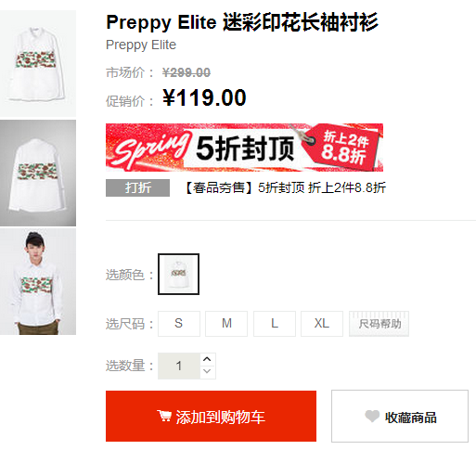Click the shopping cart icon on red button
Image resolution: width=476 pixels, height=463 pixels.
point(164,416)
